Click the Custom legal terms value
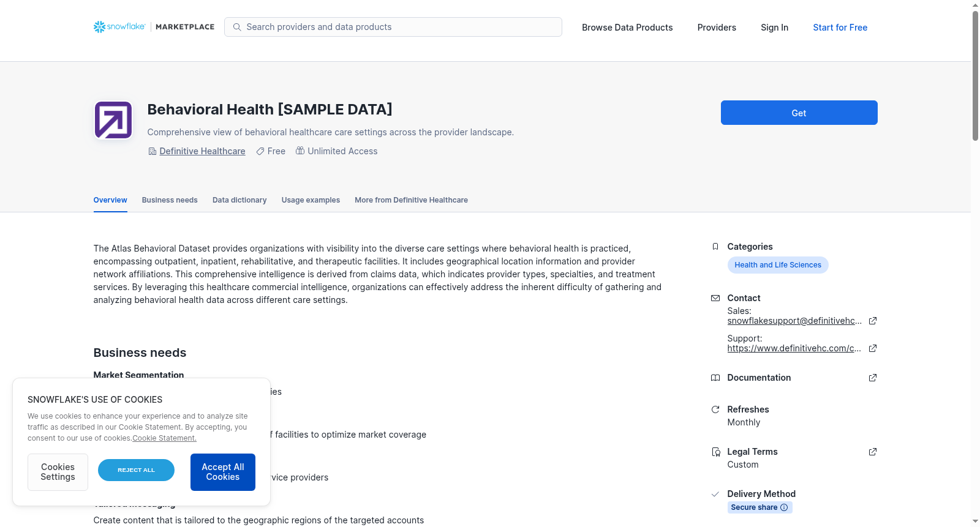This screenshot has height=527, width=980. [743, 465]
